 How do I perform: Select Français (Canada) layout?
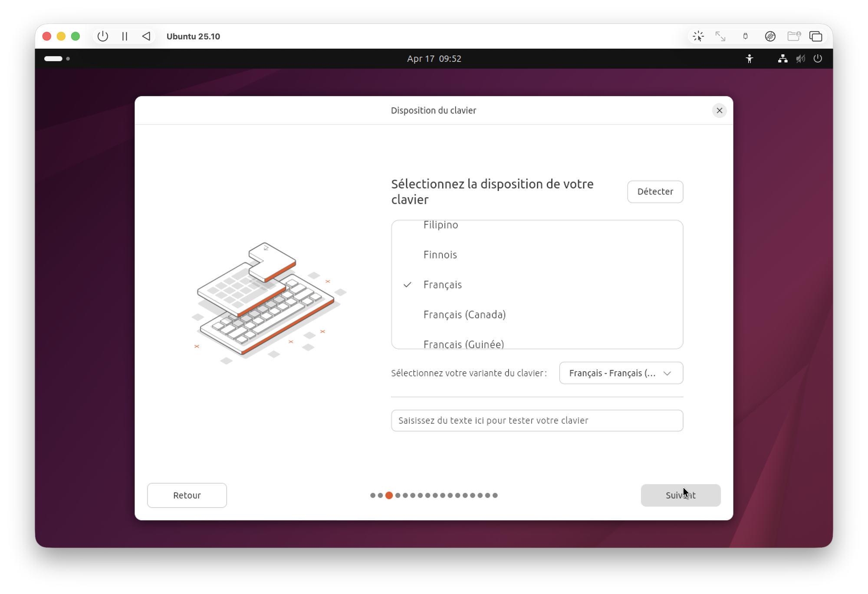464,315
